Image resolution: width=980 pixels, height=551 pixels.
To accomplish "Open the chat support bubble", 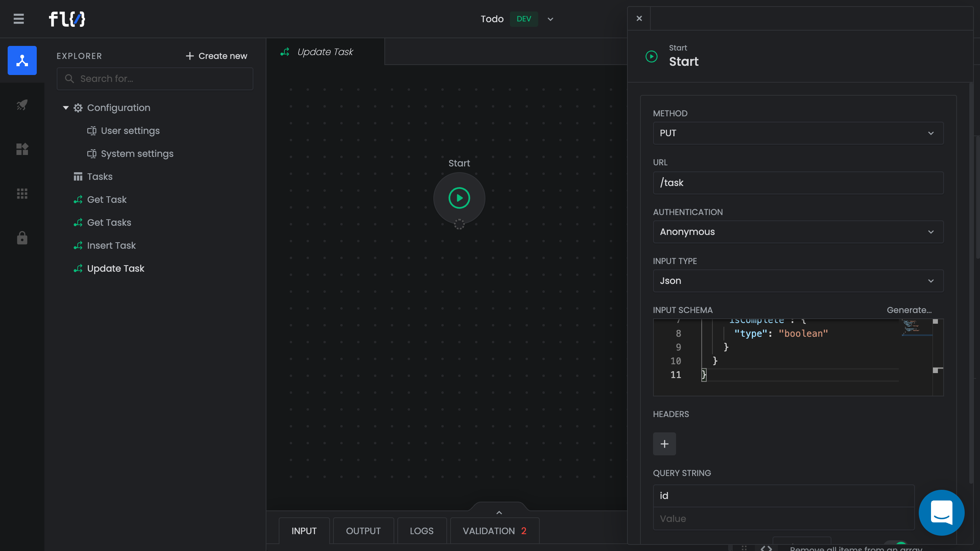I will (x=941, y=512).
